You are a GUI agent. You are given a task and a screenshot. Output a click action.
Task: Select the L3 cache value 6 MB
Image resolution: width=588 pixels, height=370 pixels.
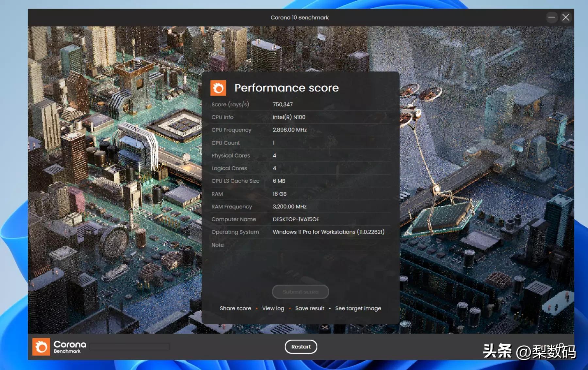[279, 181]
